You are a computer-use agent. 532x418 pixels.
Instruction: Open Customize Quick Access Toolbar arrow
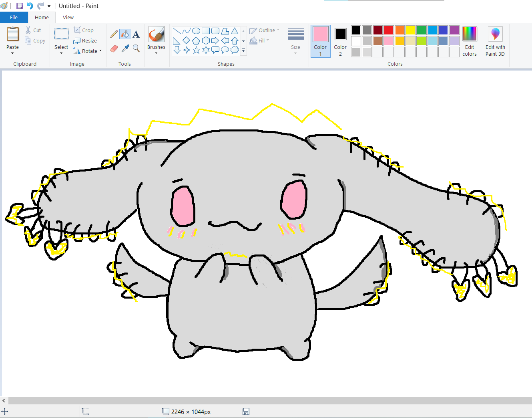[49, 6]
